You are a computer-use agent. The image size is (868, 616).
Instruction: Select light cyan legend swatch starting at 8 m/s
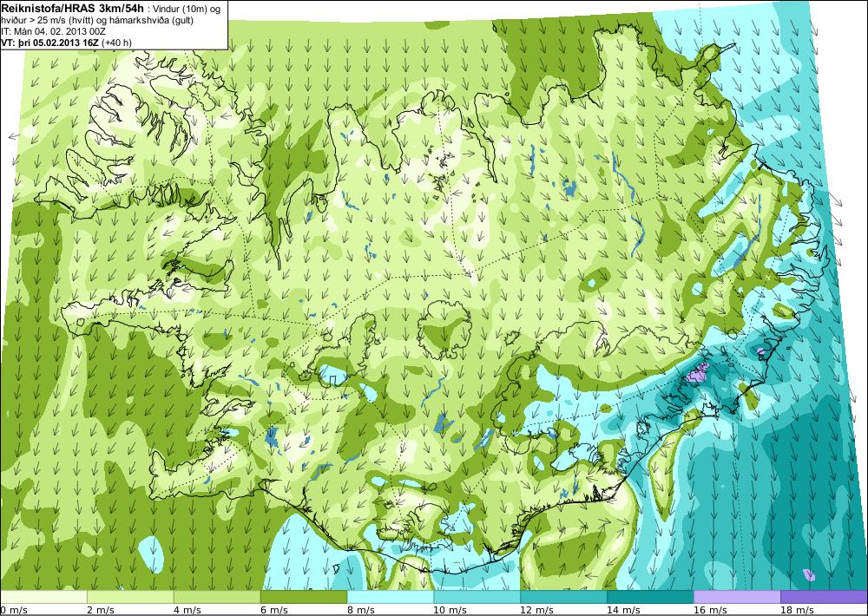[391, 597]
